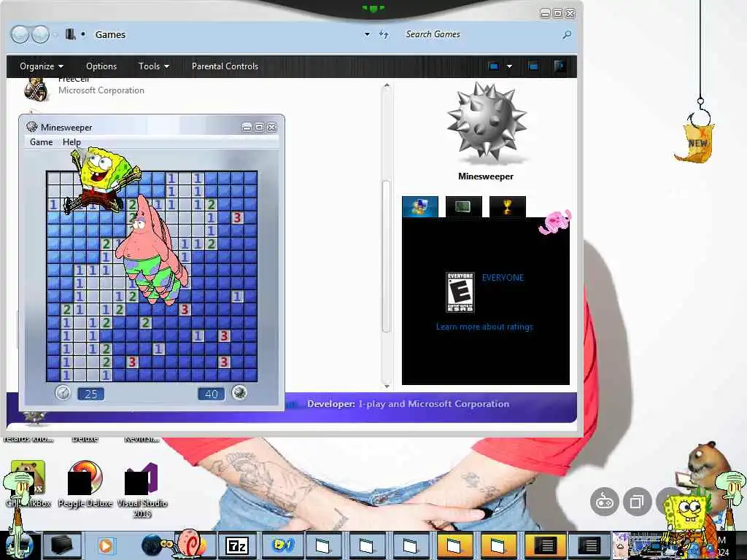Open the I-play and Microsoft Corporation developer link
The width and height of the screenshot is (747, 560).
tap(434, 404)
